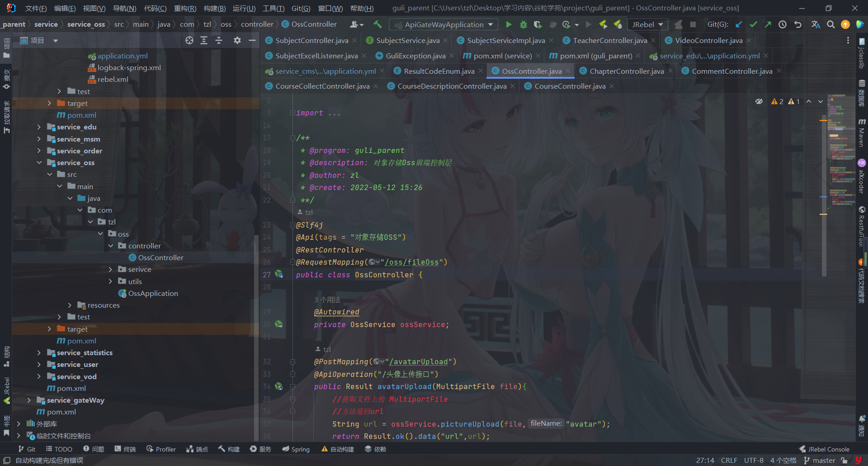Open the 终端 terminal tool window
This screenshot has width=868, height=466.
pyautogui.click(x=125, y=449)
